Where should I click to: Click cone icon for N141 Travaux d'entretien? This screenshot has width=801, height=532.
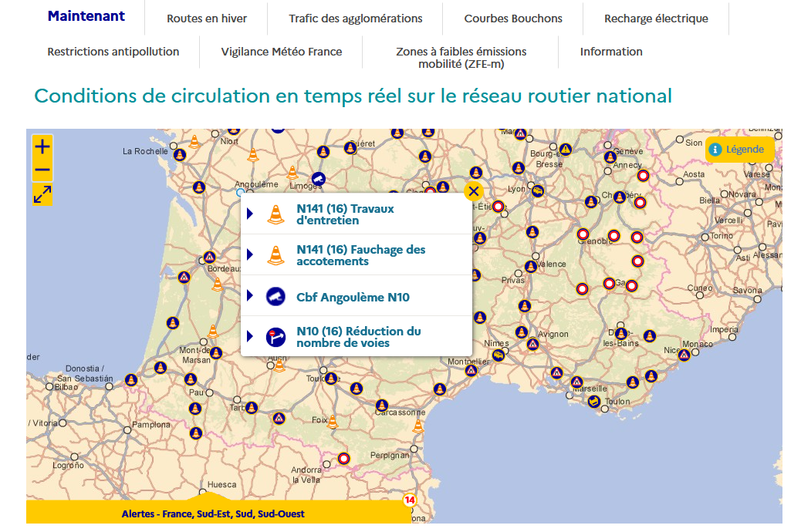(275, 214)
